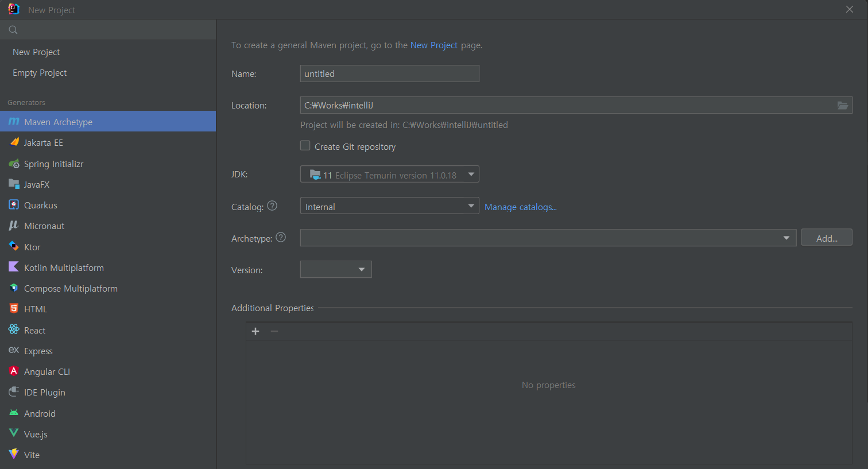Click the Add... archetype button
This screenshot has width=868, height=469.
[827, 238]
